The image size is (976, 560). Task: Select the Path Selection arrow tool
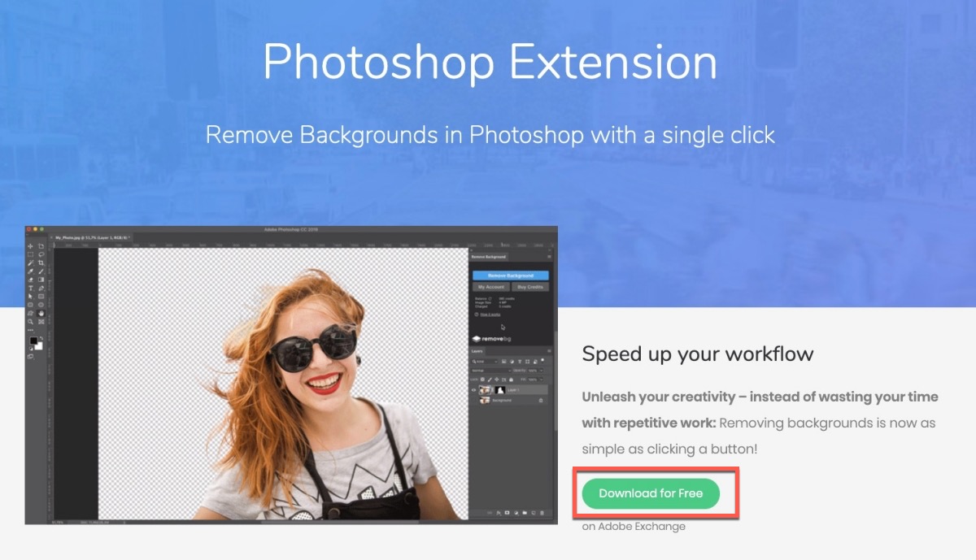(30, 297)
